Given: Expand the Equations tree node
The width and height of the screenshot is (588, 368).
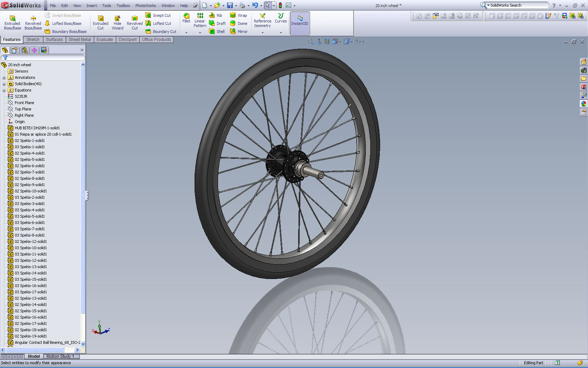Looking at the screenshot, I should click(4, 90).
